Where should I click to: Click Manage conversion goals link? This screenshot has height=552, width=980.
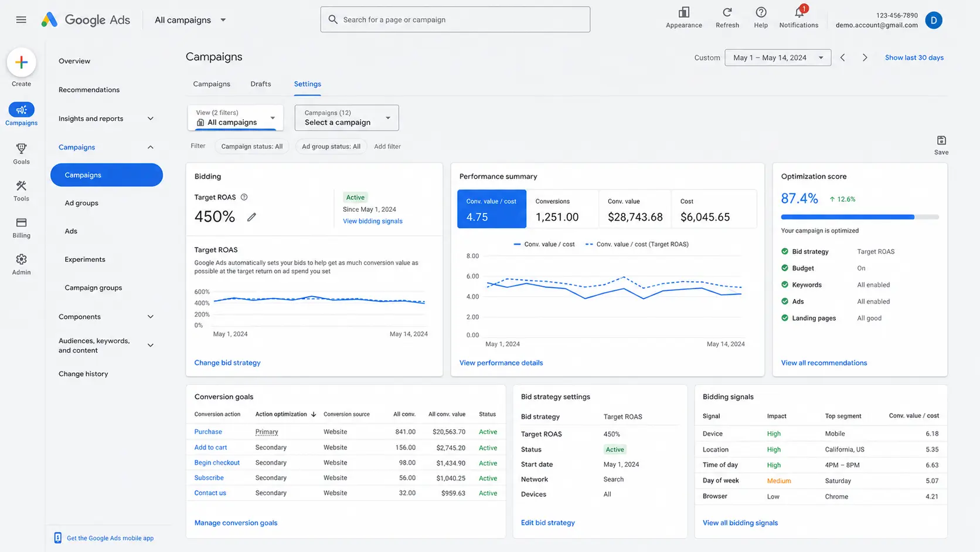pyautogui.click(x=236, y=523)
